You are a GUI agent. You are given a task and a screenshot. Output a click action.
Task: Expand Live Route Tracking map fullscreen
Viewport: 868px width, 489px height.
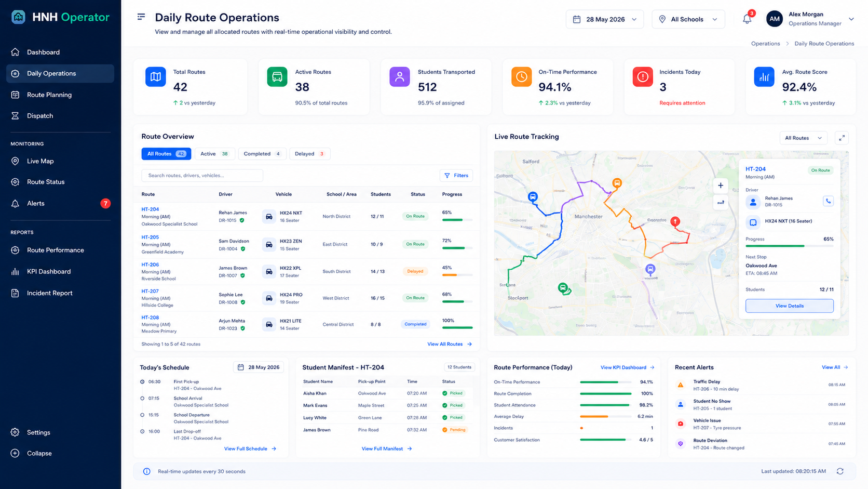click(842, 138)
